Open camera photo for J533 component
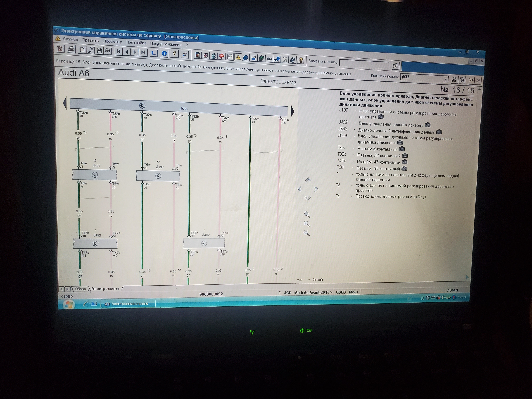532x399 pixels. (439, 132)
